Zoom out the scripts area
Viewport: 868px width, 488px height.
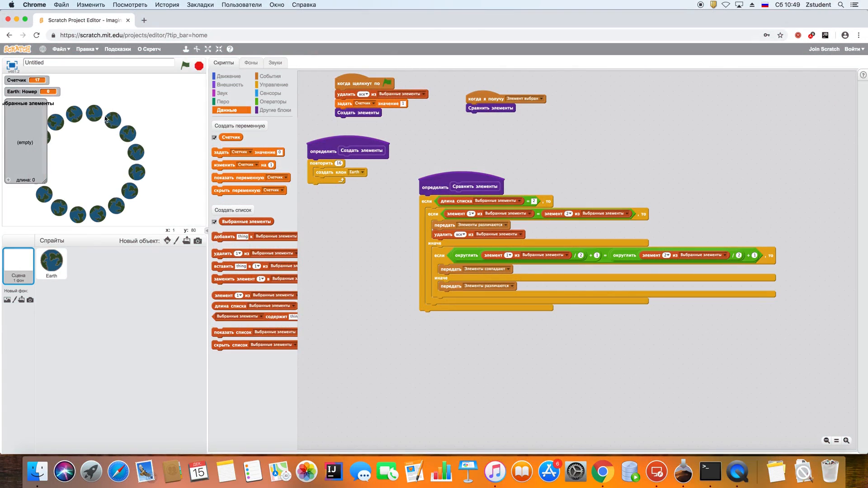click(x=826, y=441)
